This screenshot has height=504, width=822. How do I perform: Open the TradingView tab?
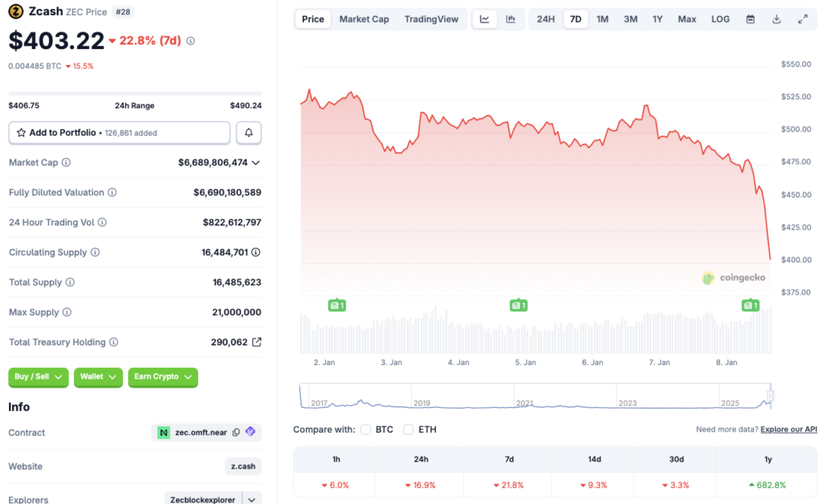click(x=431, y=18)
